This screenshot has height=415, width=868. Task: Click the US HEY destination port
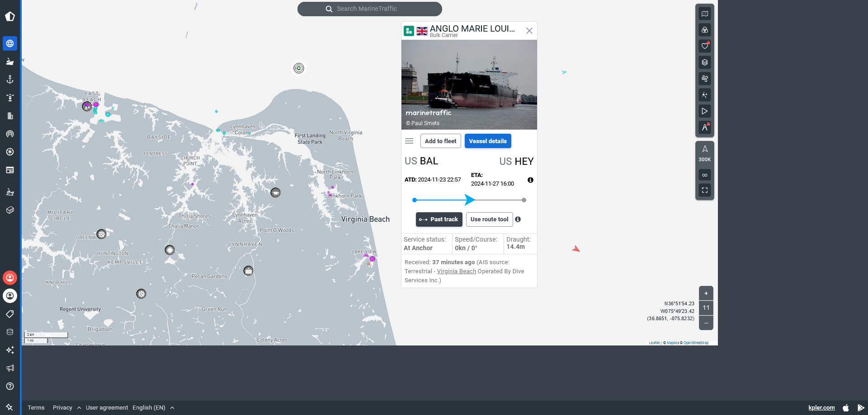coord(516,161)
